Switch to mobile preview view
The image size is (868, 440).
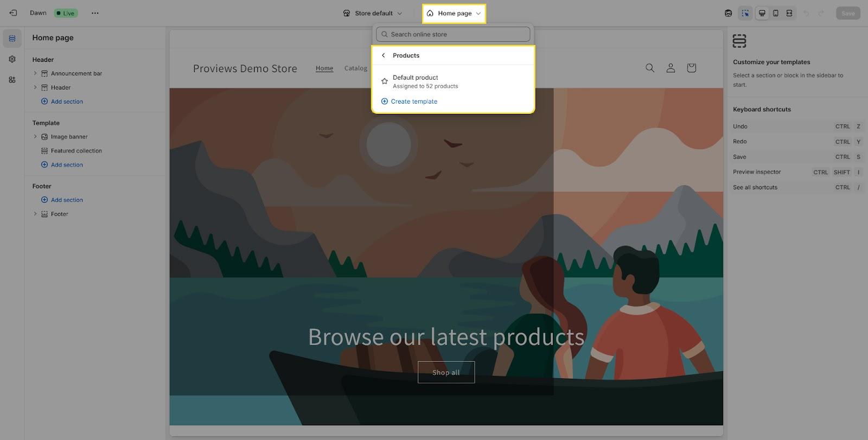pos(776,14)
